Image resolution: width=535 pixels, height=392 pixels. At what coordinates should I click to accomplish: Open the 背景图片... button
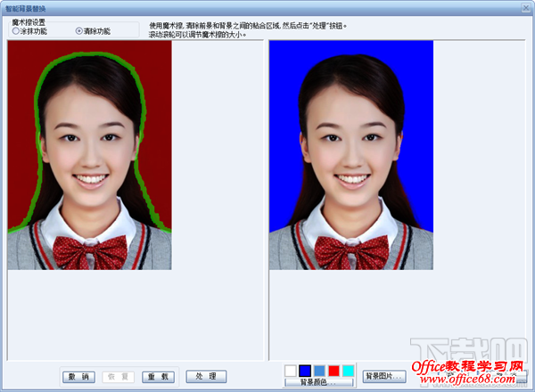[384, 377]
